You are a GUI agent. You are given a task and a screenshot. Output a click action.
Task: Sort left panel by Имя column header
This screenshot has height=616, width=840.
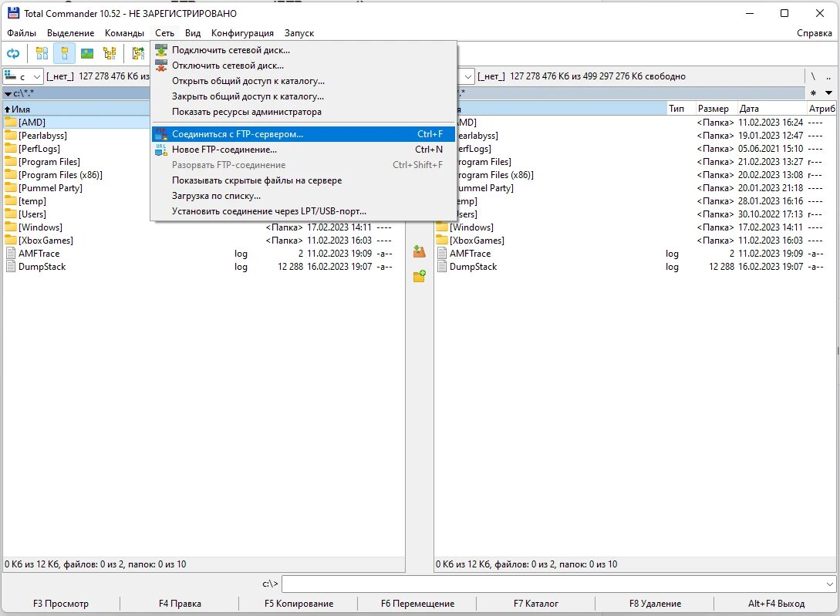pos(76,109)
